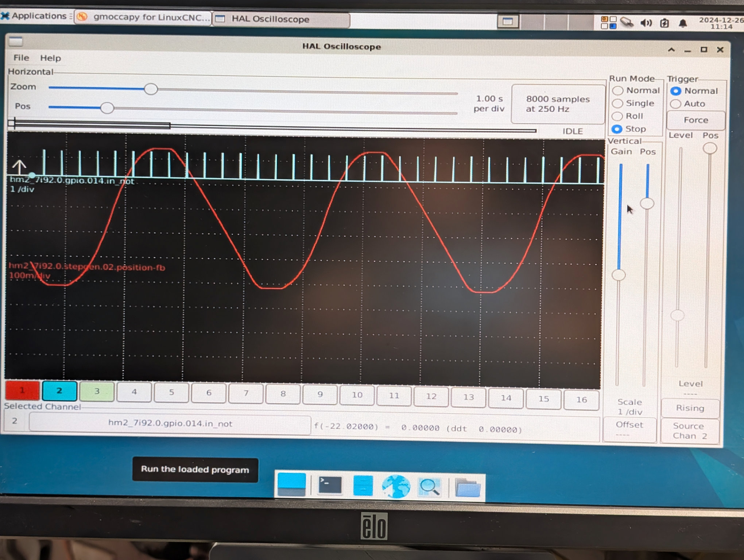The height and width of the screenshot is (560, 744).
Task: Open the home folder dock icon
Action: [468, 488]
